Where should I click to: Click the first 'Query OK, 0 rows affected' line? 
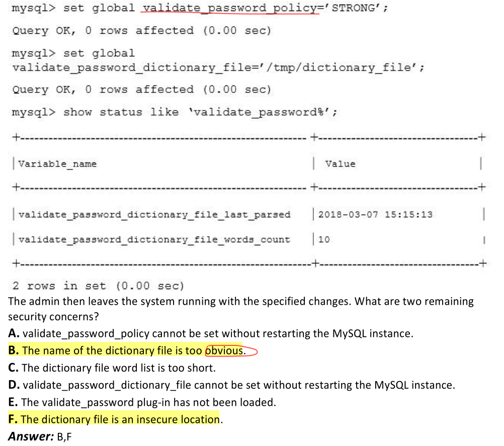tap(142, 31)
